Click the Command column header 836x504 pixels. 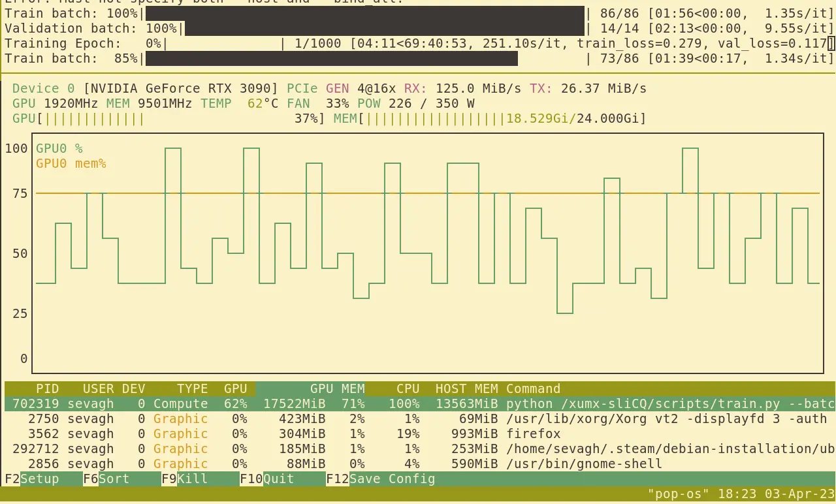(x=533, y=389)
